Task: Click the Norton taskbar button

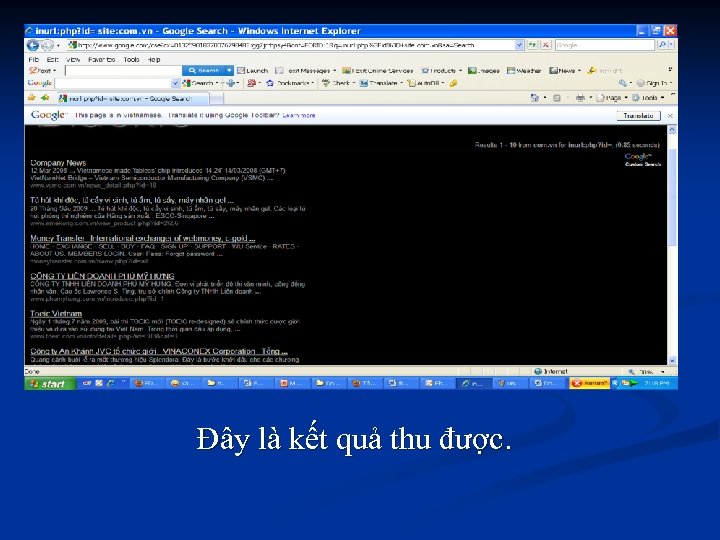Action: (x=589, y=383)
